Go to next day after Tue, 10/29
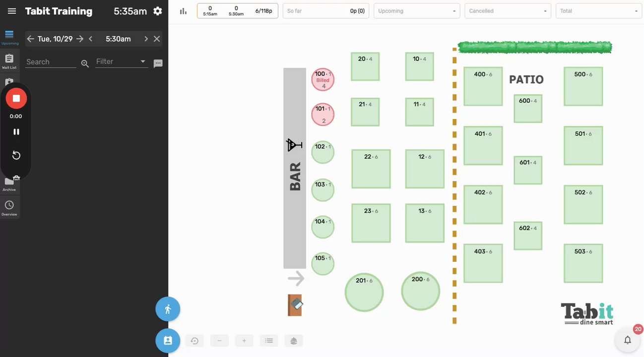Viewport: 644px width, 357px height. (x=80, y=39)
